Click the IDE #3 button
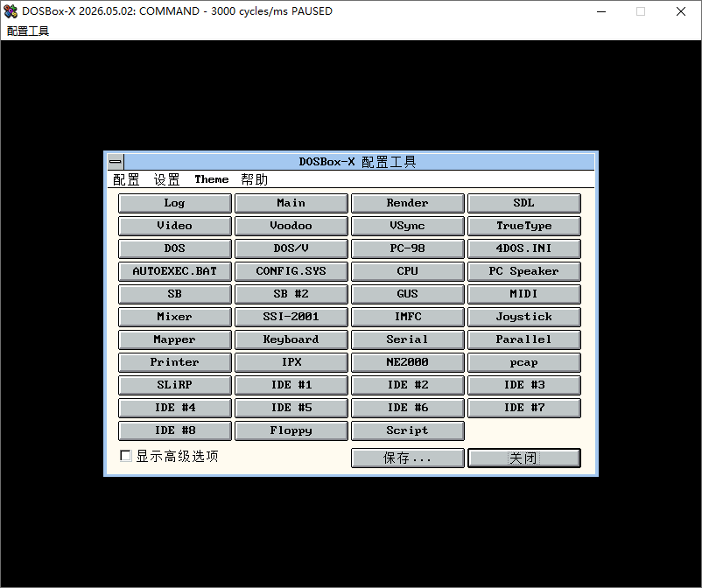Screen dimensions: 702x588 [524, 385]
